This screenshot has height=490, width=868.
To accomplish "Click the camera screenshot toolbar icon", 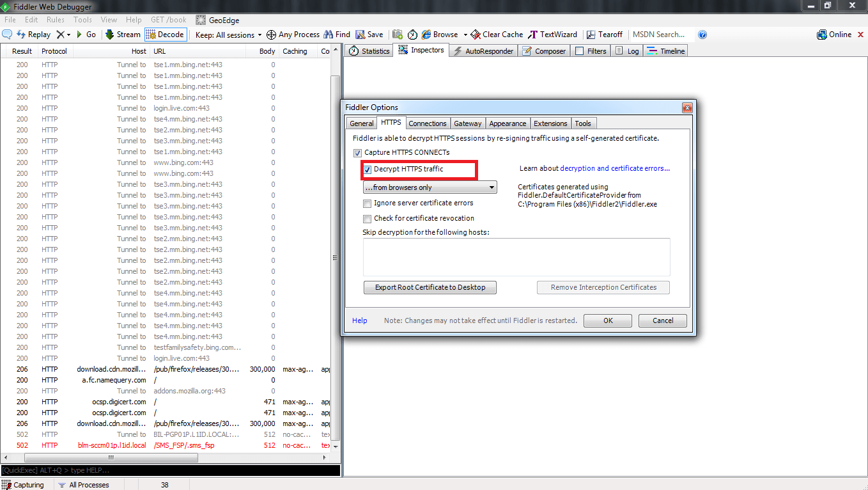I will (x=398, y=35).
